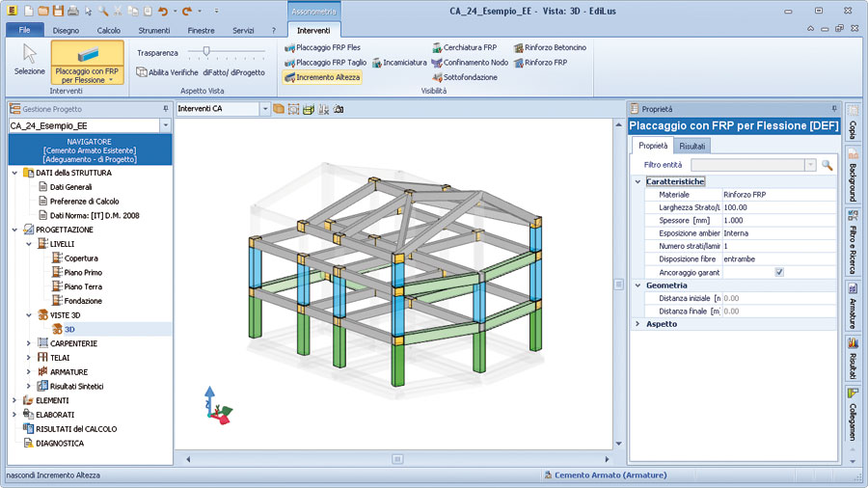Open the Disegno ribbon tab

pos(66,31)
